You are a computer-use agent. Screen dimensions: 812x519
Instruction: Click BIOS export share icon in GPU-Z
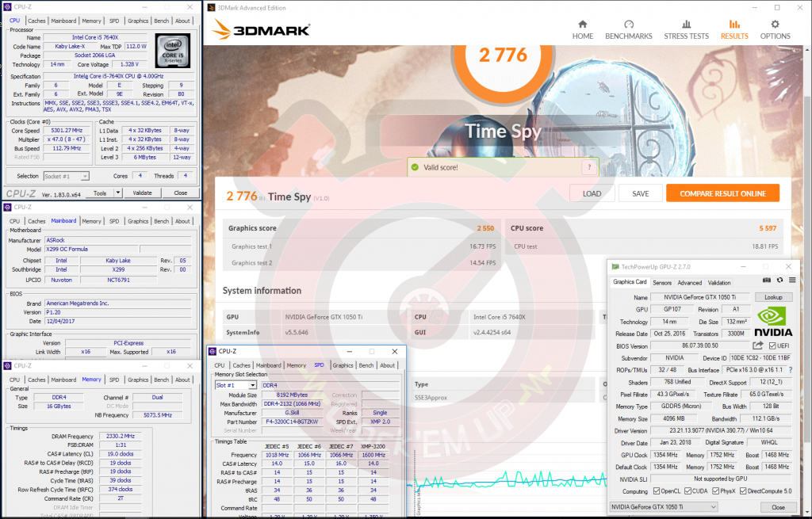(x=758, y=345)
